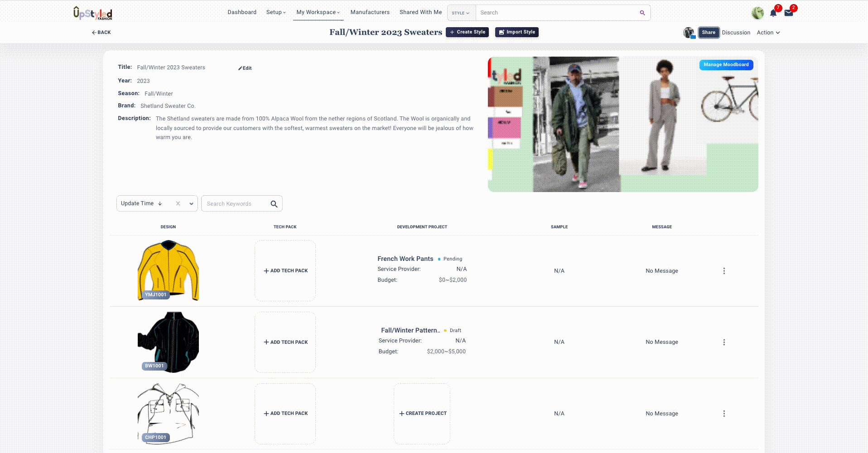868x453 pixels.
Task: Click the Share button
Action: (708, 33)
